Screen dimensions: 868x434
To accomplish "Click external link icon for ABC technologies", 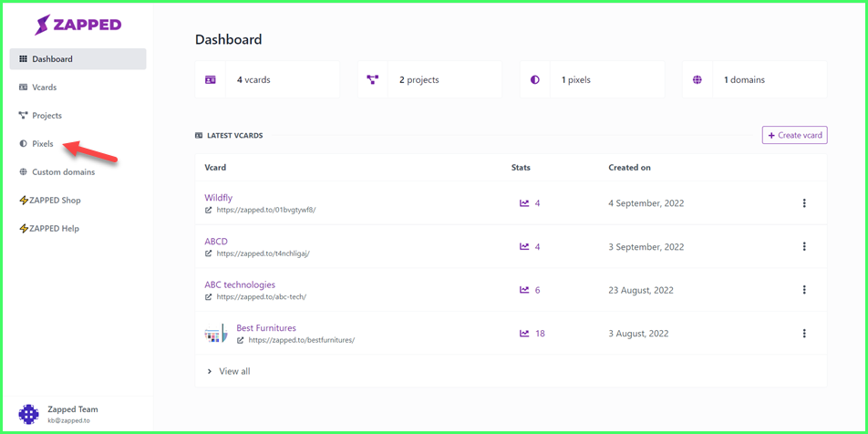I will [x=208, y=296].
